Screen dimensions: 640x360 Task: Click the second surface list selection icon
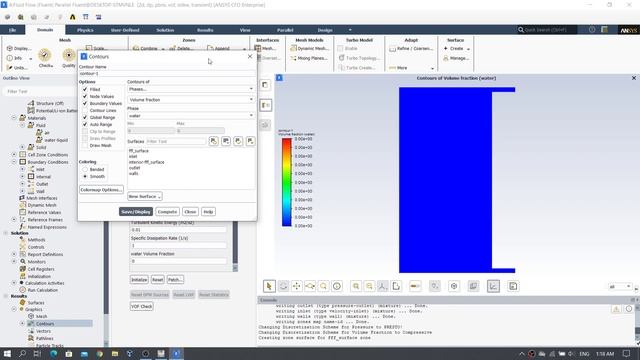tap(226, 141)
